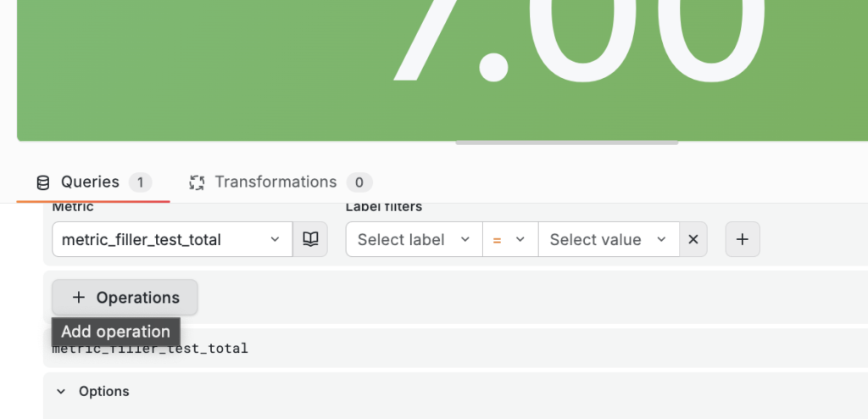
Task: Click the Queries count badge showing 1
Action: 140,182
